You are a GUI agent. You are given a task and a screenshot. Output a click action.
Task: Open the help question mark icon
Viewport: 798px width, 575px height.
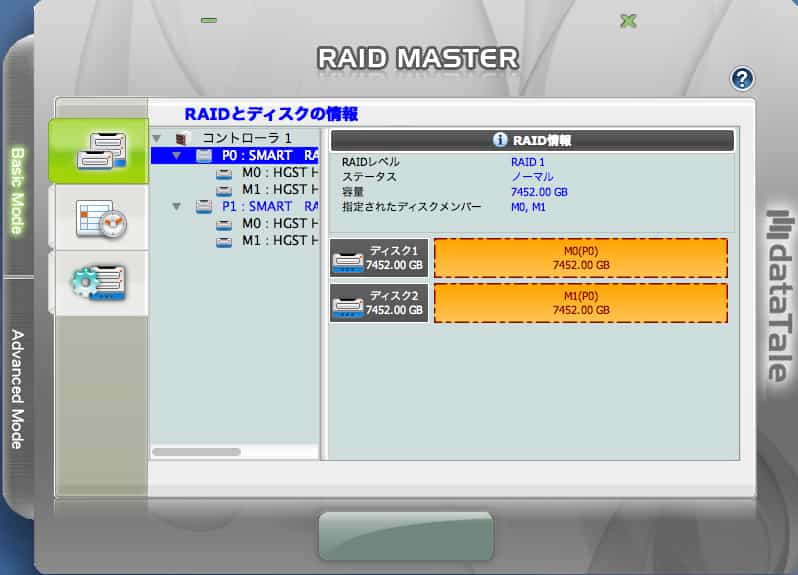click(x=742, y=79)
